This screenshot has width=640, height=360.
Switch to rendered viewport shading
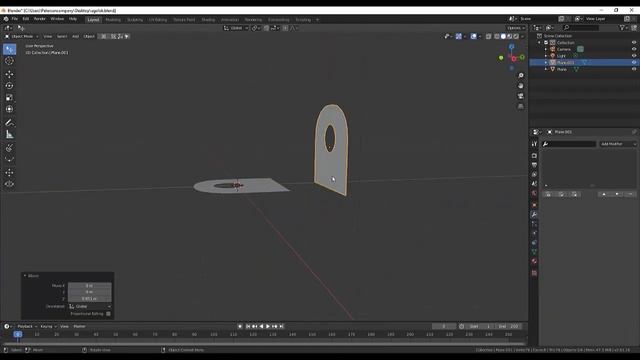tap(516, 36)
